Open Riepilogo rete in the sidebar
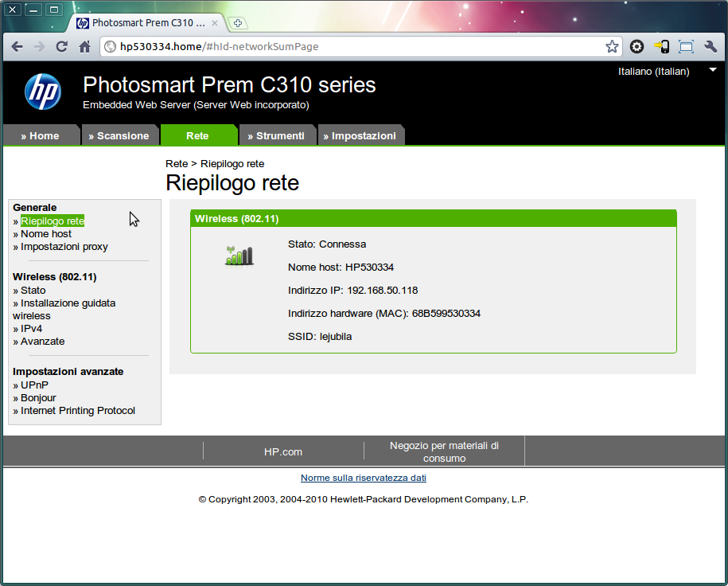The width and height of the screenshot is (728, 586). 53,221
